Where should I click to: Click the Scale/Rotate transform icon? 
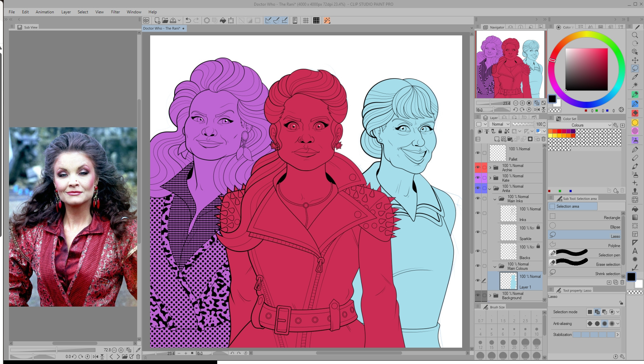pyautogui.click(x=231, y=20)
